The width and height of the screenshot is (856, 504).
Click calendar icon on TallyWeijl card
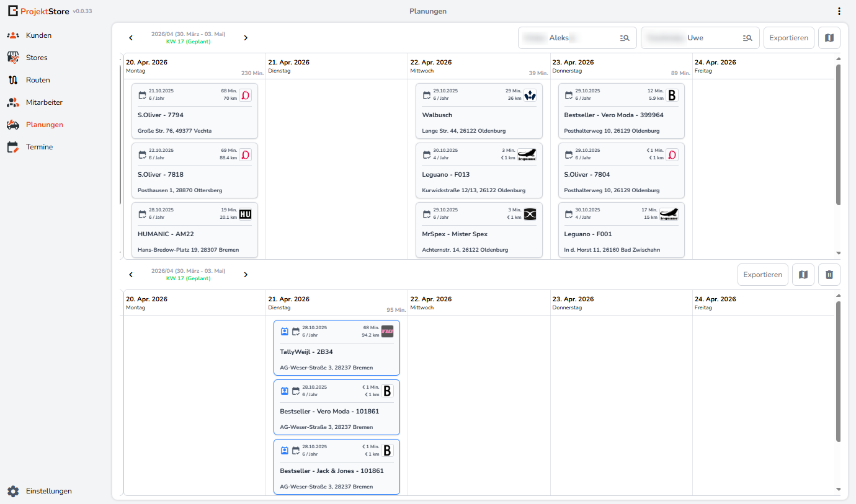tap(296, 331)
